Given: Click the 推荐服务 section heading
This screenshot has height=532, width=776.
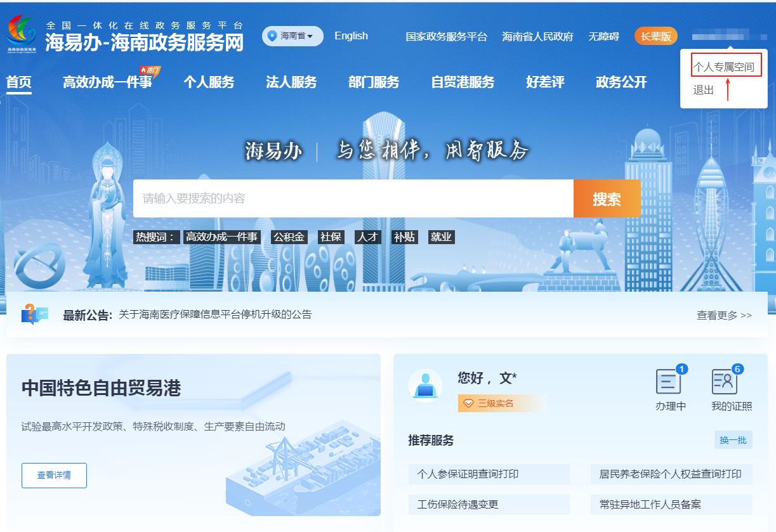Looking at the screenshot, I should pyautogui.click(x=431, y=441).
